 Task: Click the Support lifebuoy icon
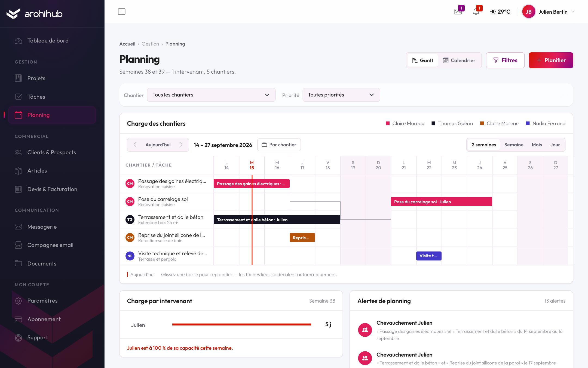pos(18,338)
